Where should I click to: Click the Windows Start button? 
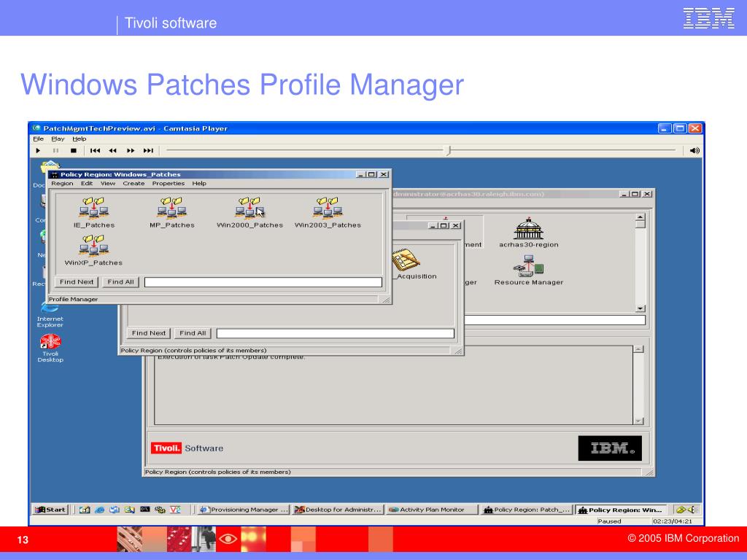tap(50, 510)
